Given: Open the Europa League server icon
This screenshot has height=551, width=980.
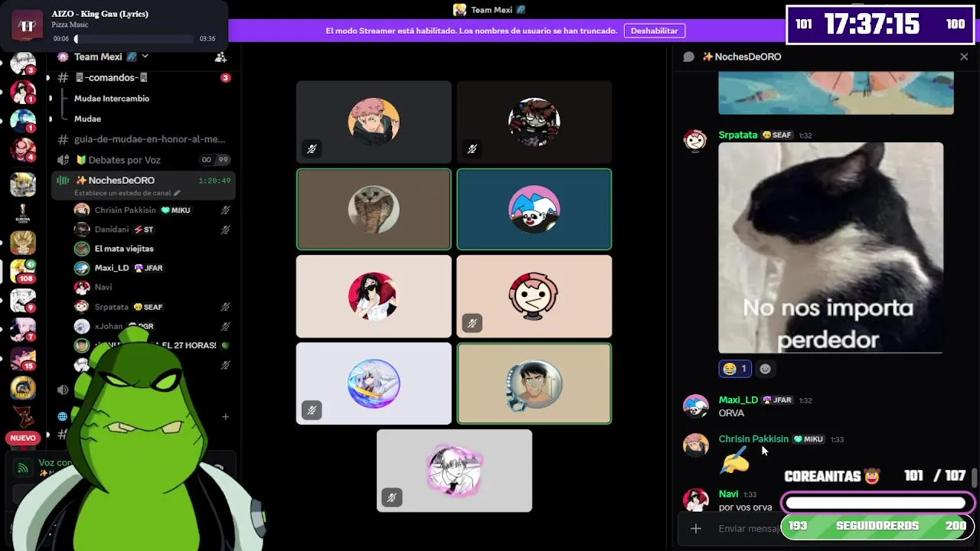Looking at the screenshot, I should (23, 214).
